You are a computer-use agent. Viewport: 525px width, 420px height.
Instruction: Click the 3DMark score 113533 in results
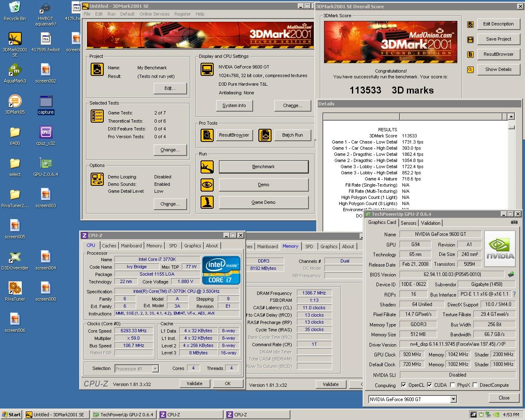point(409,136)
